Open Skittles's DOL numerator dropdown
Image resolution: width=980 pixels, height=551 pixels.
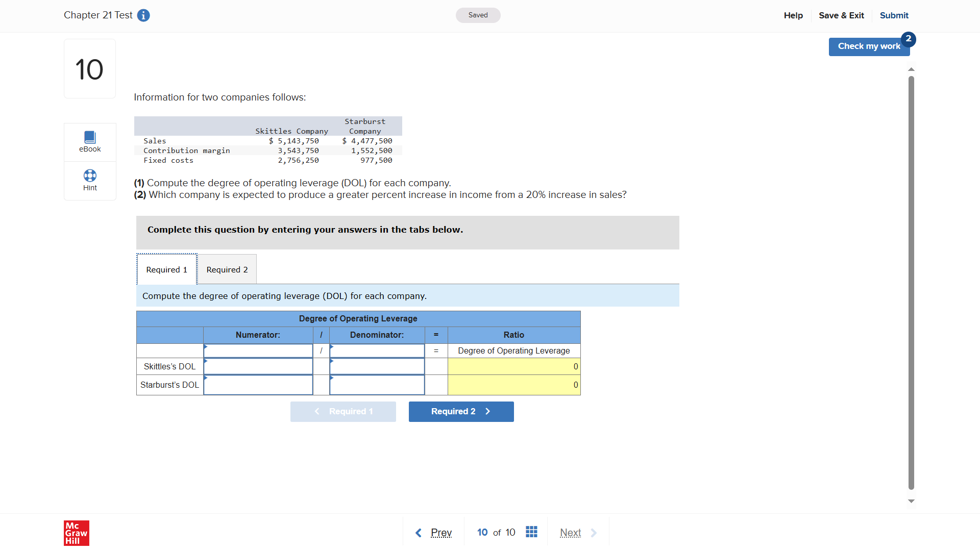click(x=258, y=366)
